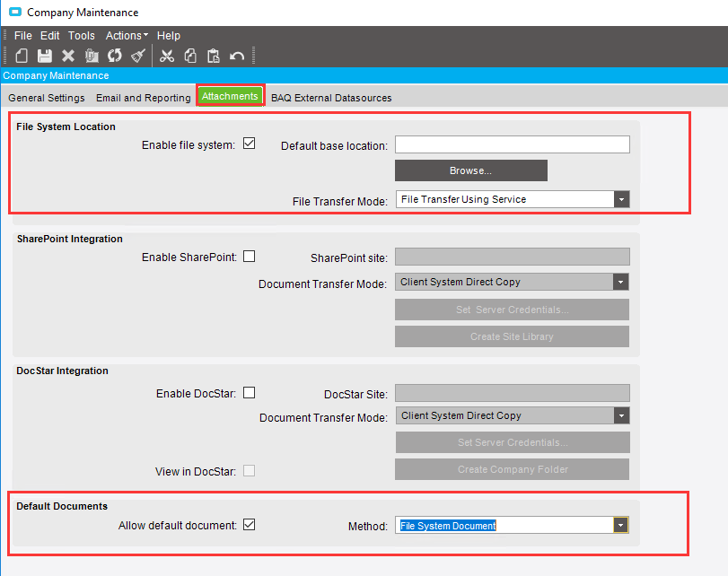
Task: Tick the Enable SharePoint checkbox
Action: point(250,257)
